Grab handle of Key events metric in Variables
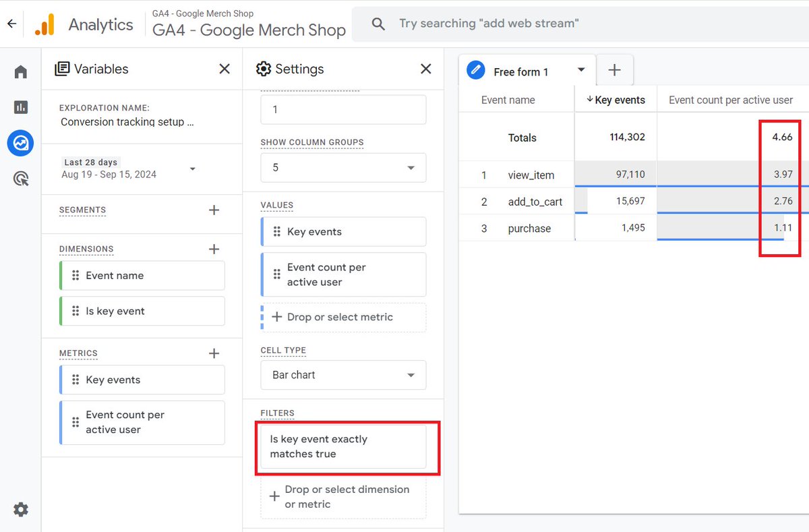The image size is (809, 532). (x=76, y=380)
